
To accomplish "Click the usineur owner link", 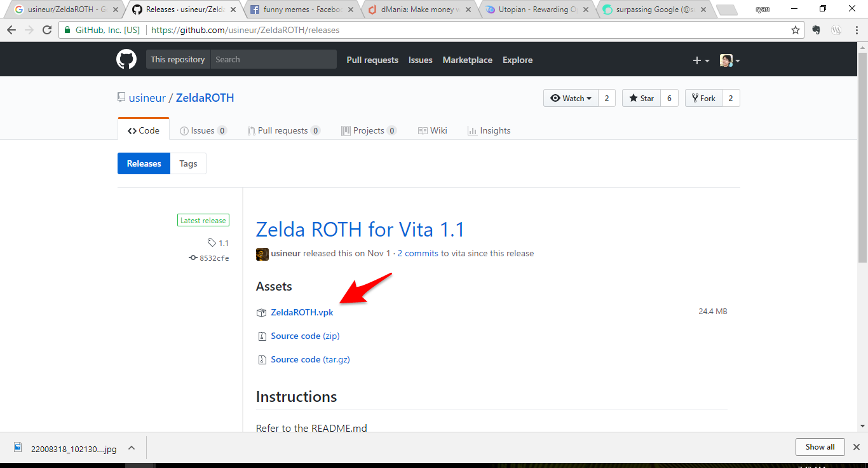I will tap(147, 98).
